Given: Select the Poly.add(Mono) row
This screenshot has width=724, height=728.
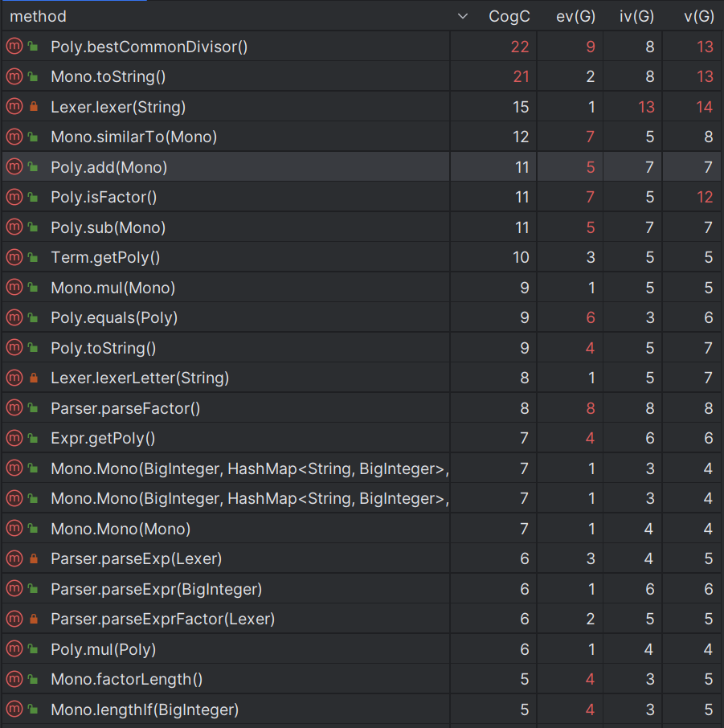Looking at the screenshot, I should click(x=108, y=167).
